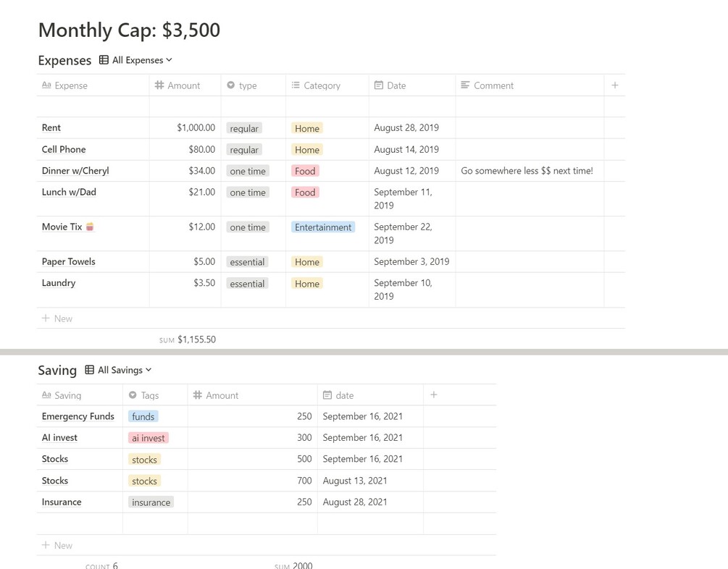Click the hash icon in expenses Amount header
The width and height of the screenshot is (728, 569).
[x=159, y=85]
